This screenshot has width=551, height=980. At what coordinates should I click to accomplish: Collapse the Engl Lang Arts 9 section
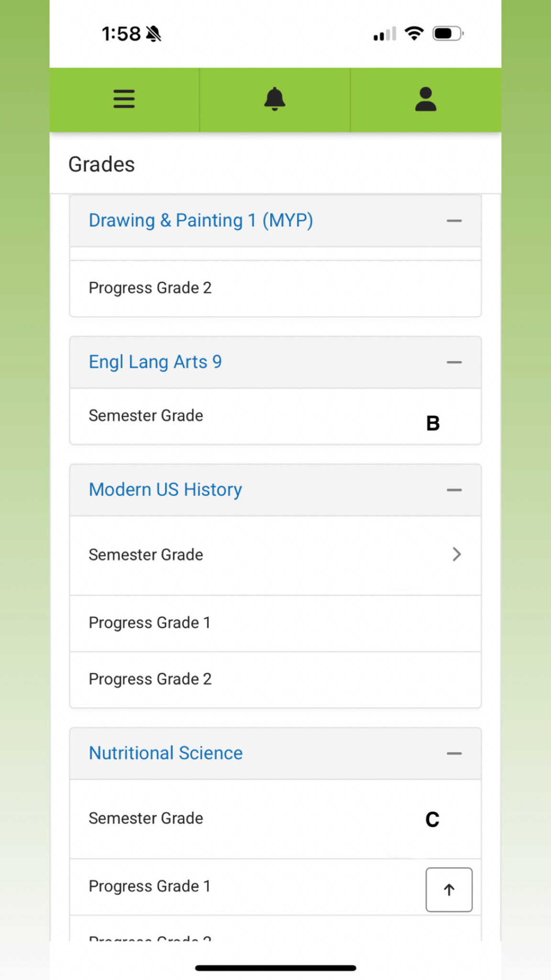click(x=454, y=362)
